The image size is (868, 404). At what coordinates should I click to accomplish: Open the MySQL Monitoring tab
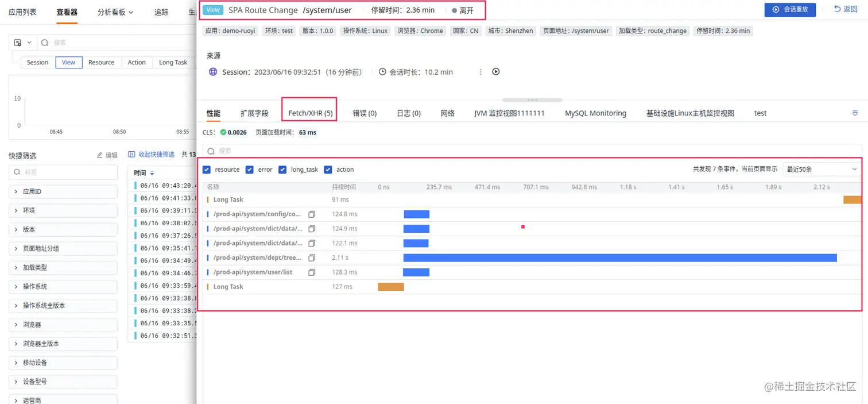point(595,113)
